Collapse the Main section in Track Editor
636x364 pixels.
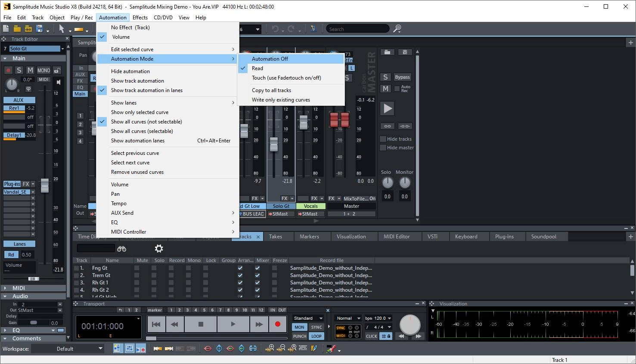5,59
